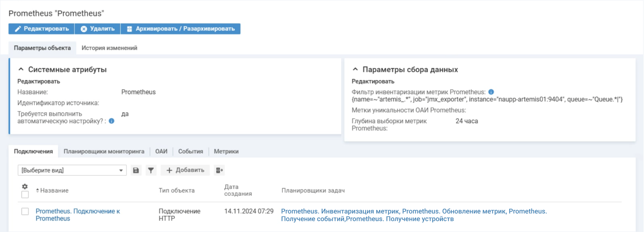This screenshot has width=644, height=232.
Task: Collapse the Параметры сбора данных section chevron
Action: click(x=355, y=70)
